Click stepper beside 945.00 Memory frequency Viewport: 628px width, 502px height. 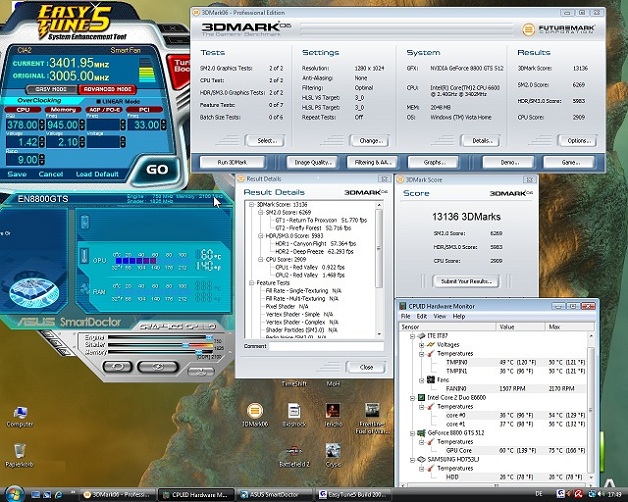(82, 125)
